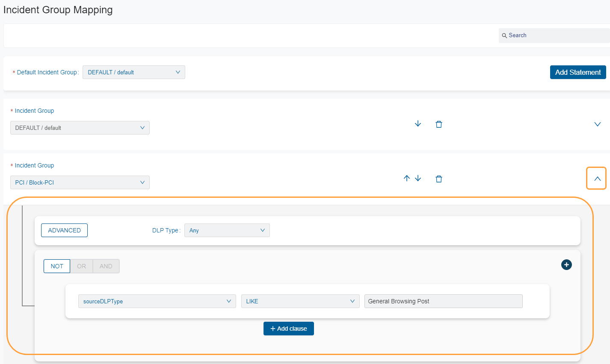Select the AND operator
The image size is (610, 364).
[x=106, y=266]
